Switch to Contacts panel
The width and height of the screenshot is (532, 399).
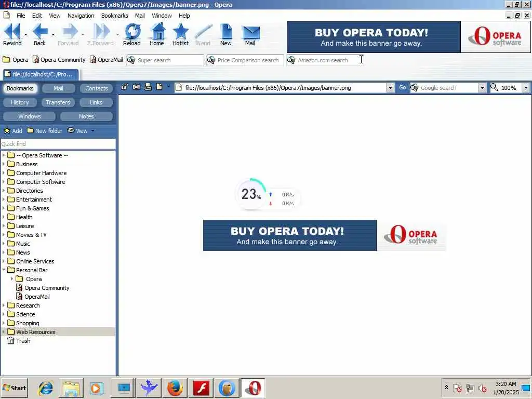click(x=96, y=88)
